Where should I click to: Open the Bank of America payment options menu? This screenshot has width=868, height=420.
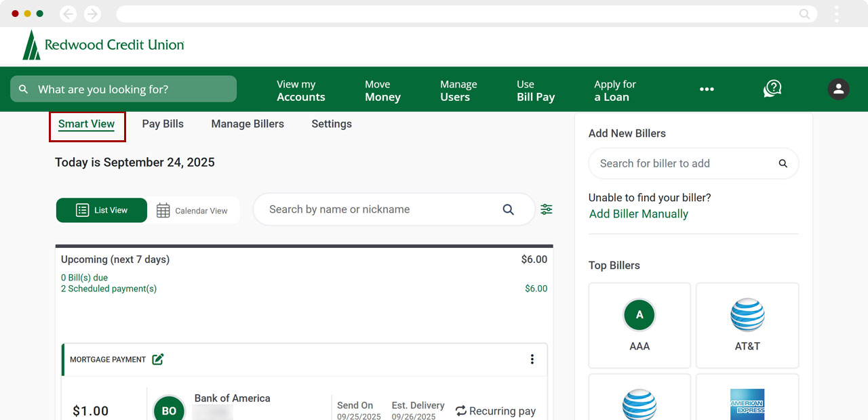pos(532,359)
